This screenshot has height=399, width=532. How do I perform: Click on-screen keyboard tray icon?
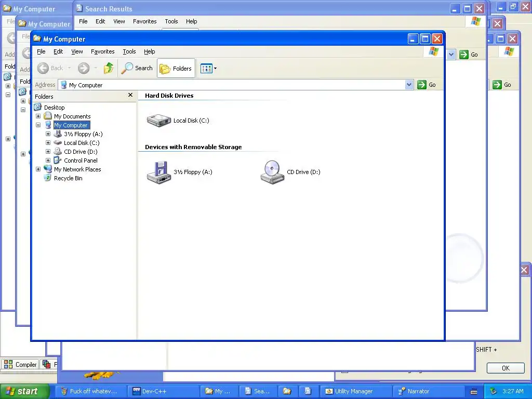click(x=474, y=392)
